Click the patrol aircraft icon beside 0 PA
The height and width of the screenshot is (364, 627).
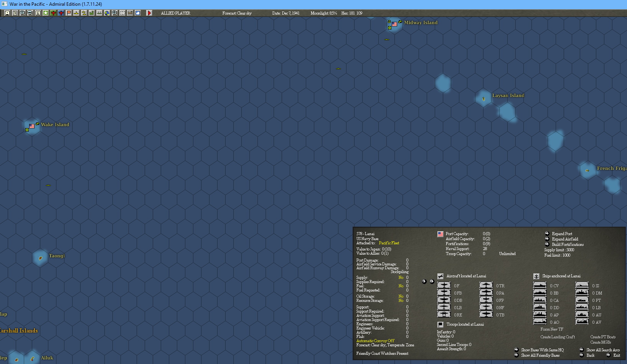[x=486, y=293]
